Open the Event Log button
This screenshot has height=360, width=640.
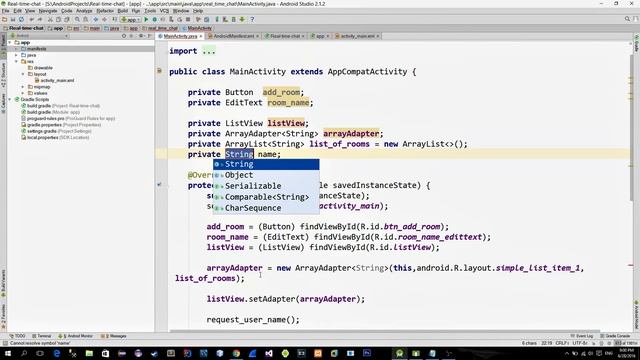pos(582,336)
